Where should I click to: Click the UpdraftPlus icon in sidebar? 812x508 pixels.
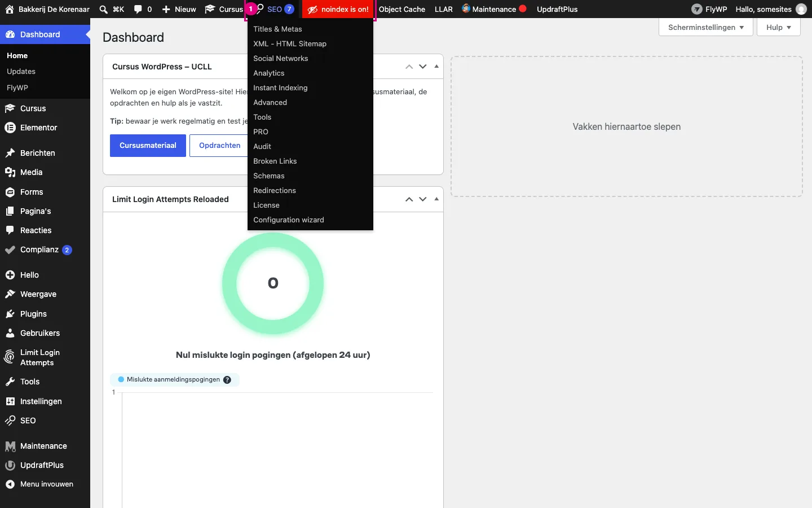coord(10,465)
